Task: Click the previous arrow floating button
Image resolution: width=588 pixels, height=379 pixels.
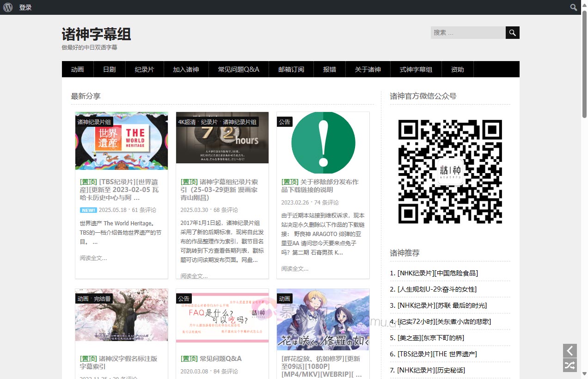Action: pos(570,351)
